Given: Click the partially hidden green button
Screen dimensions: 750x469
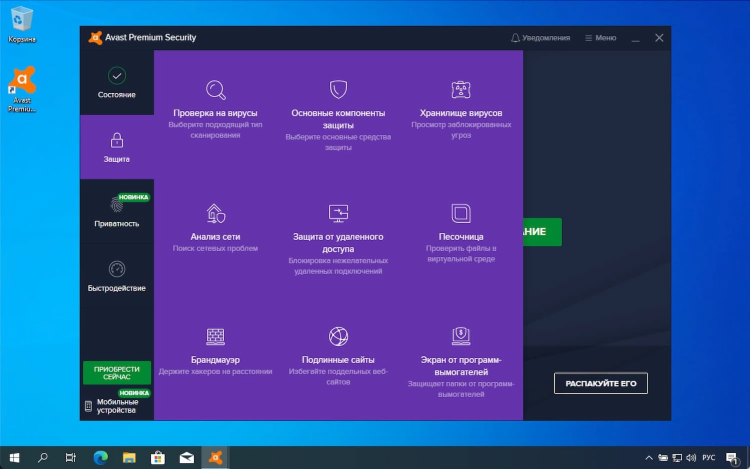Looking at the screenshot, I should point(542,232).
